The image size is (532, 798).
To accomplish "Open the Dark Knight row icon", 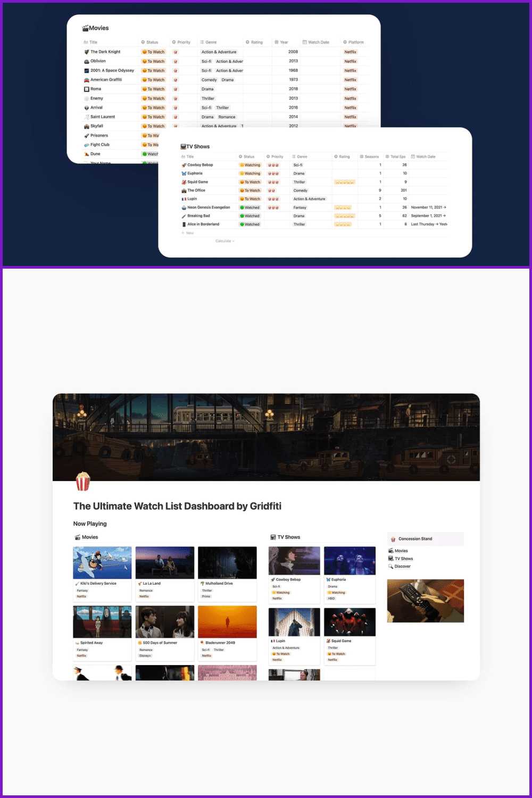I will tap(87, 52).
